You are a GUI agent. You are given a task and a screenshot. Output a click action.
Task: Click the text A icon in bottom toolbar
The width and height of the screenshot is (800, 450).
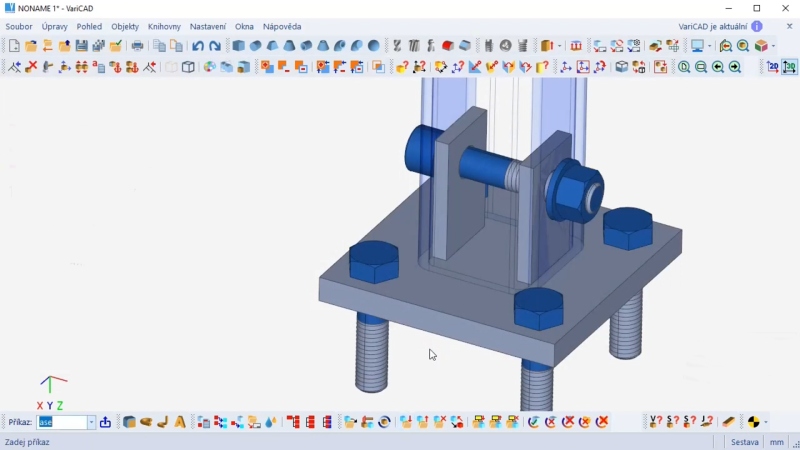click(180, 422)
